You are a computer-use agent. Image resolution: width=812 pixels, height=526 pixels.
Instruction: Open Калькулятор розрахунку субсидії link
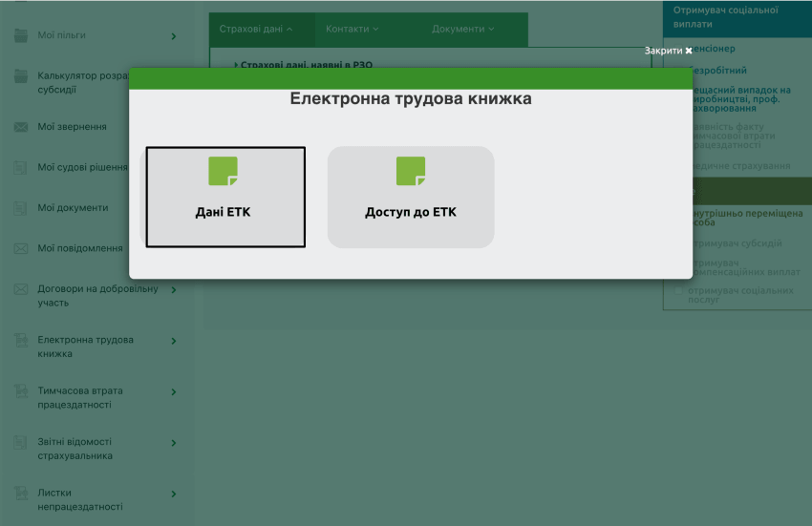pyautogui.click(x=83, y=82)
